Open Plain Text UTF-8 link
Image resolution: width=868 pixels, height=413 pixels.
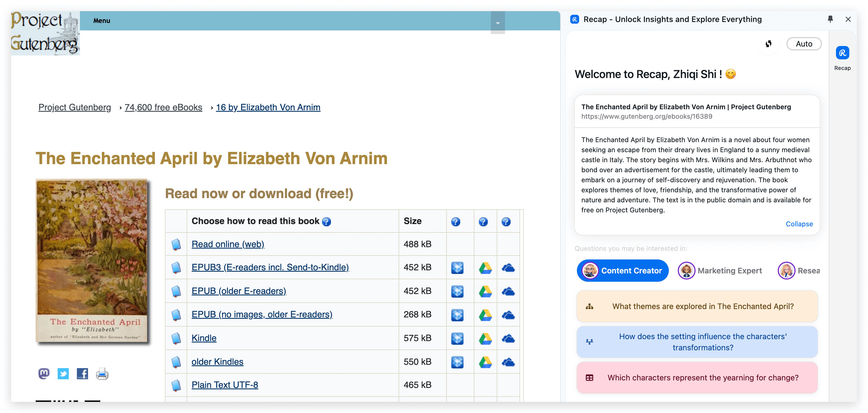[225, 385]
